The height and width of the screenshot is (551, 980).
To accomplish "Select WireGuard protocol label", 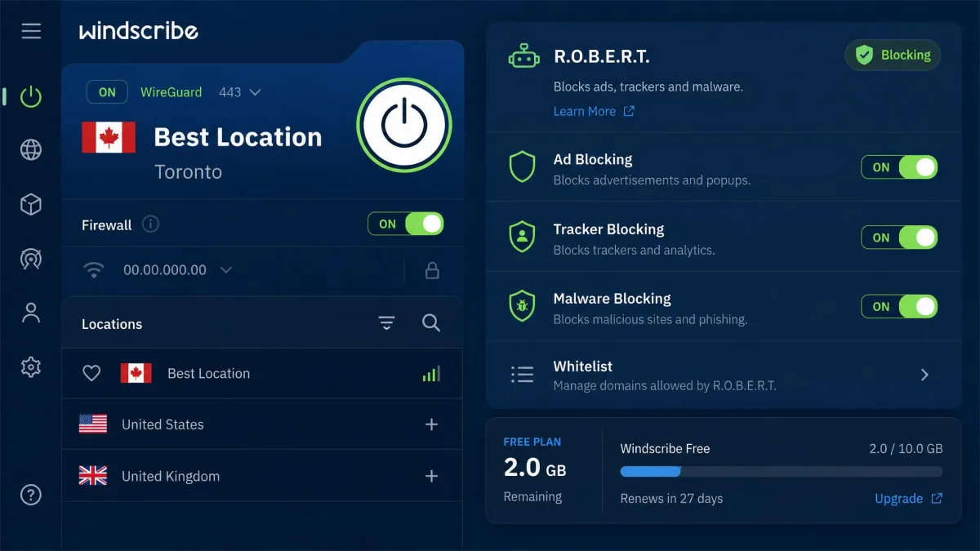I will tap(171, 92).
